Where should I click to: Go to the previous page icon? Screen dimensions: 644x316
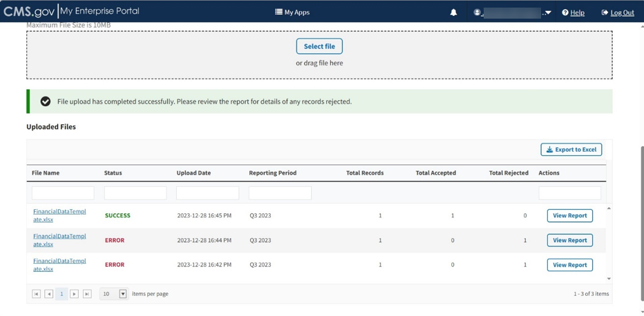tap(49, 294)
